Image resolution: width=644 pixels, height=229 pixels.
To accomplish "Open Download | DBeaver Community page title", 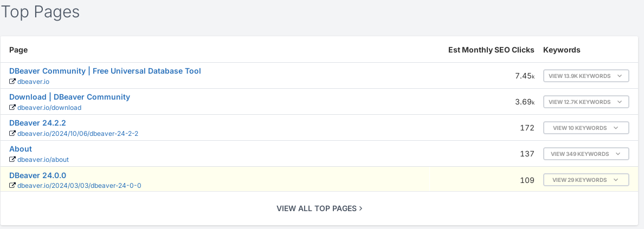I will coord(69,97).
